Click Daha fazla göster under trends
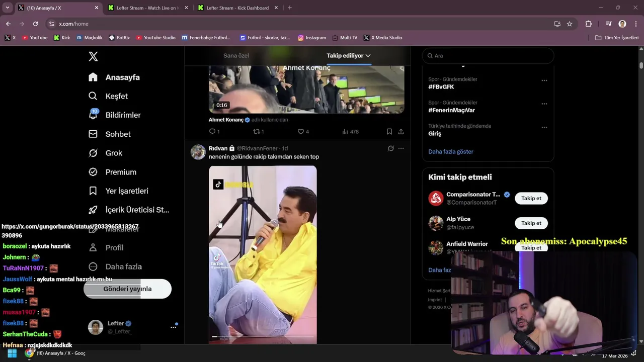This screenshot has height=362, width=644. pyautogui.click(x=451, y=151)
